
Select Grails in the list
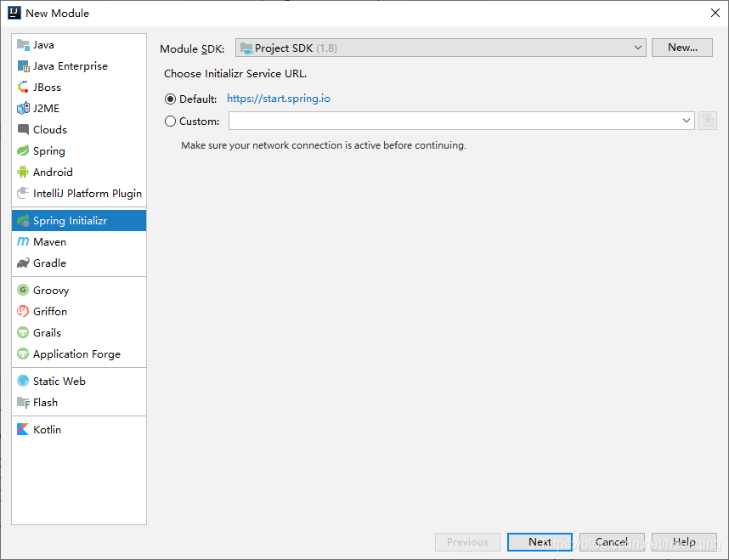point(79,332)
